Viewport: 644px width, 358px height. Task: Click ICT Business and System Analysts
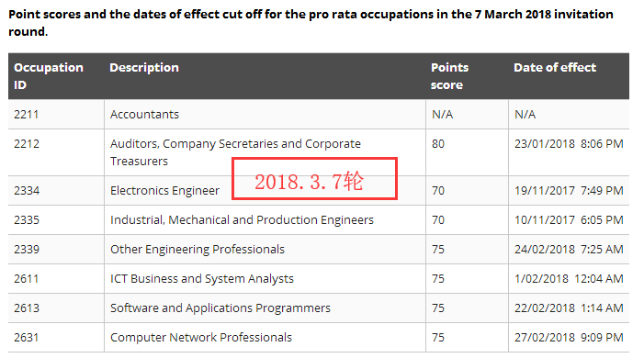[x=202, y=279]
